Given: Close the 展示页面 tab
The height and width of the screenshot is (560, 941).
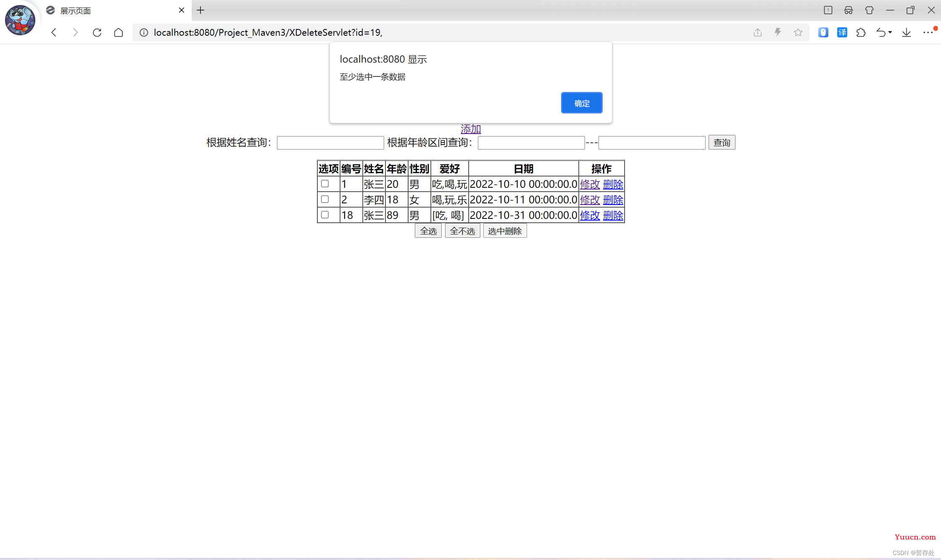Looking at the screenshot, I should pyautogui.click(x=182, y=10).
